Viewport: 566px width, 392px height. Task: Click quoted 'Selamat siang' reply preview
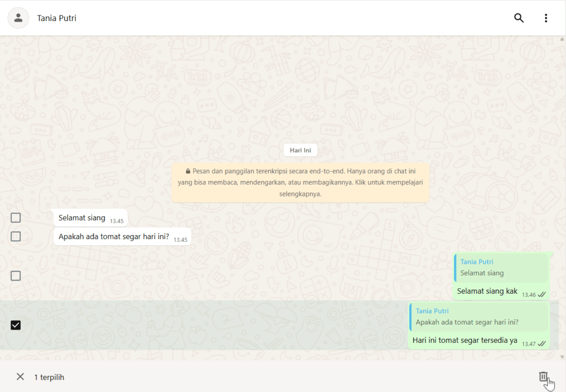click(501, 268)
